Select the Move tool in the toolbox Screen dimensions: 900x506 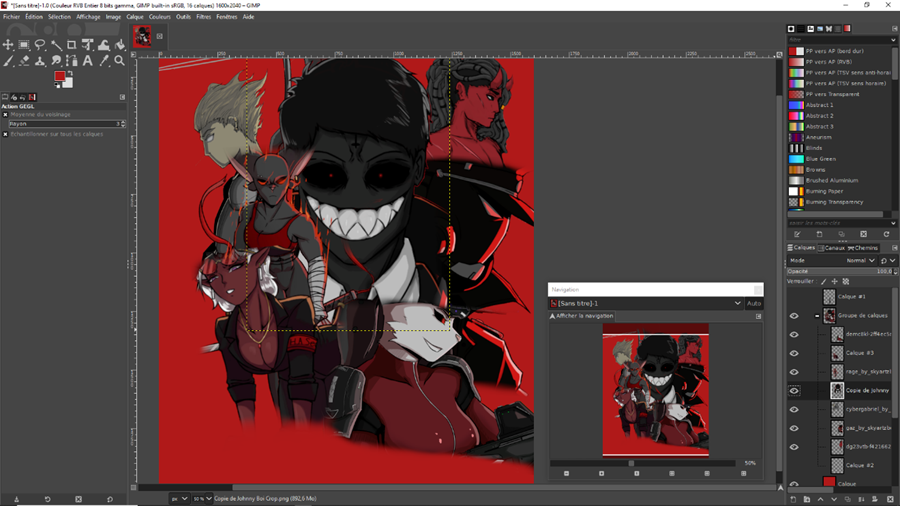coord(8,45)
